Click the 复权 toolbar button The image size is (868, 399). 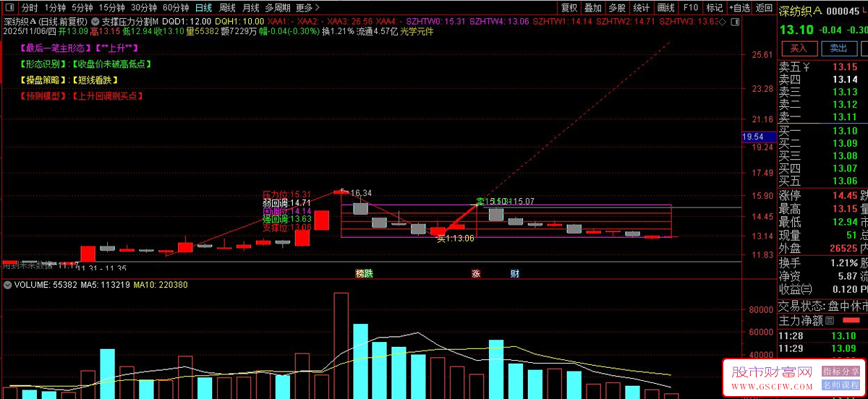point(569,8)
